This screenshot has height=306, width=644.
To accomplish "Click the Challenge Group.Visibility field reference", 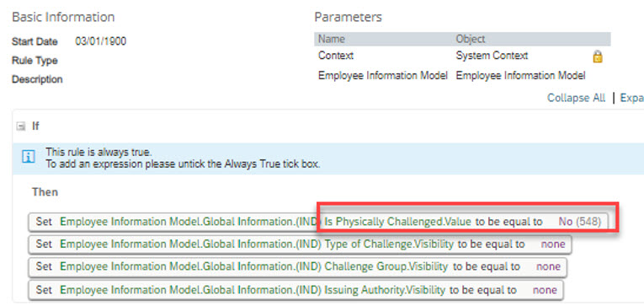I will coord(386,266).
